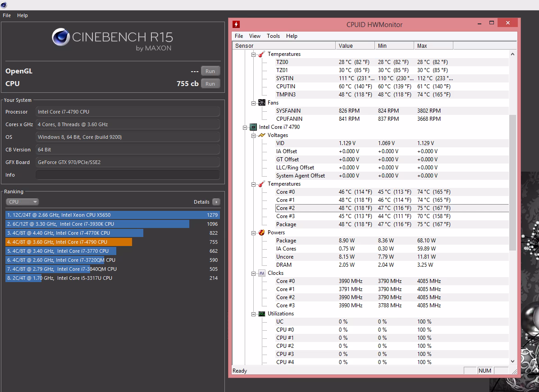539x392 pixels.
Task: Toggle the ranking Details arrow button
Action: (216, 202)
